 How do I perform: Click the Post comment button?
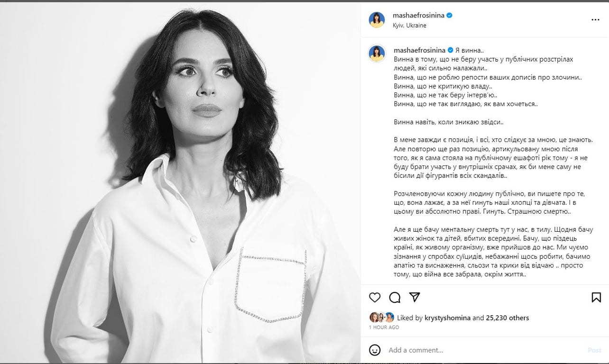[x=594, y=350]
